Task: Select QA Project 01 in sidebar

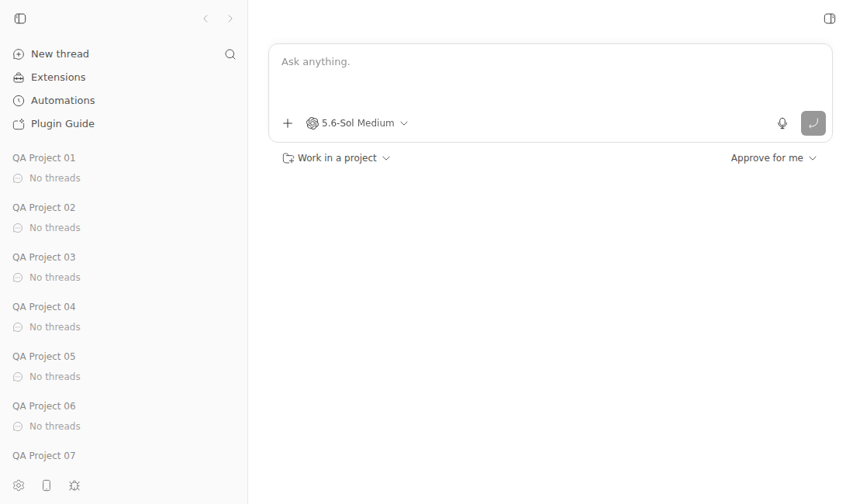Action: (44, 157)
